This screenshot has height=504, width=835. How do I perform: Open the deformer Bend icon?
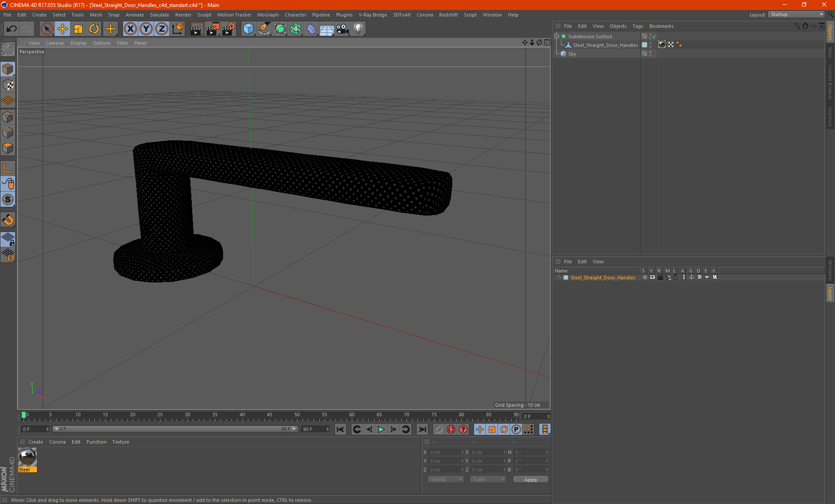(x=311, y=29)
